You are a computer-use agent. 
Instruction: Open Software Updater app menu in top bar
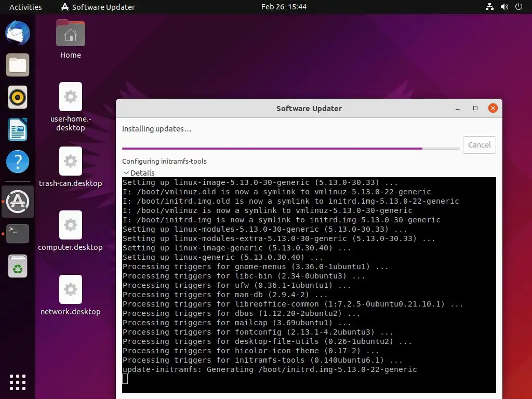point(98,7)
